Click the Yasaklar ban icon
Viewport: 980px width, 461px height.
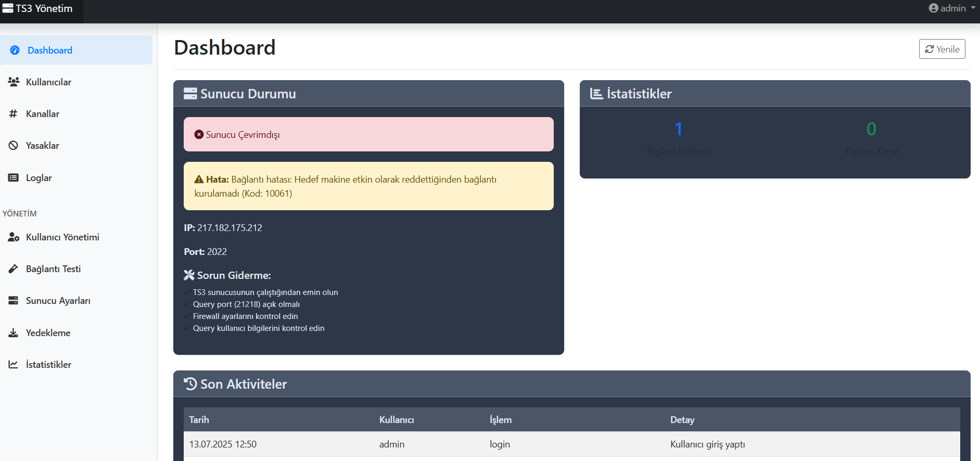click(14, 146)
